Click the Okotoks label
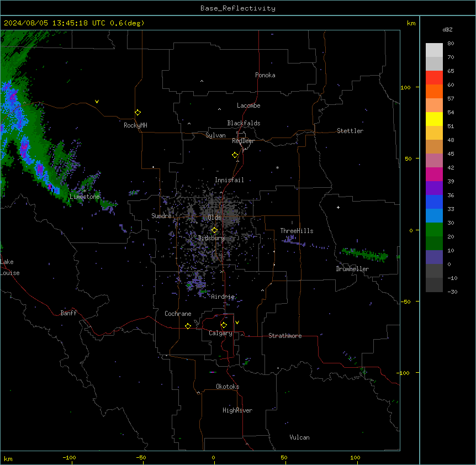 [x=228, y=387]
